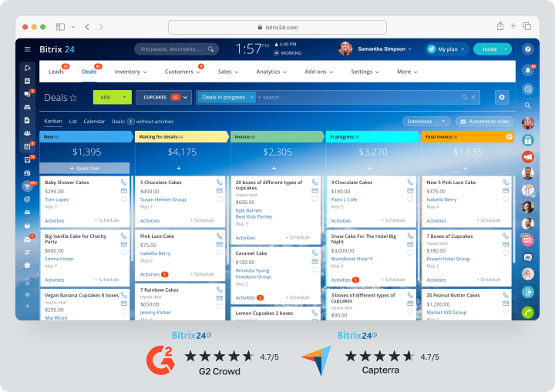Clear the deals search filter with X icon
The height and width of the screenshot is (392, 555).
coord(473,97)
